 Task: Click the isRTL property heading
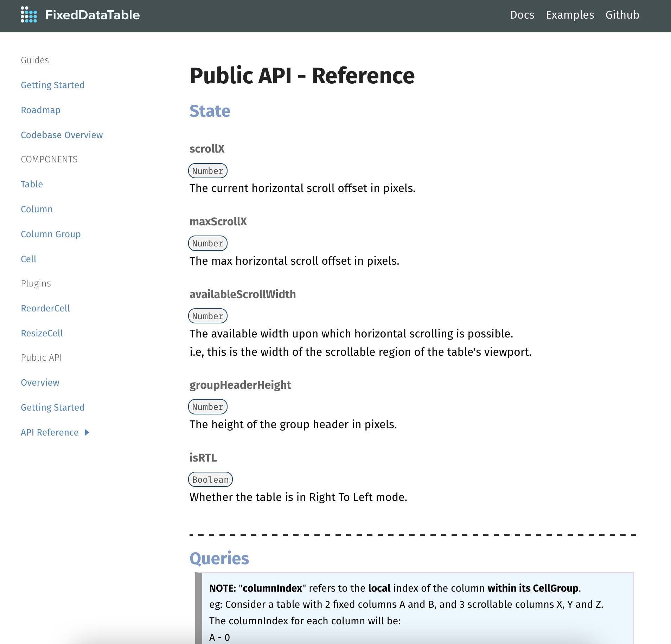click(x=203, y=458)
